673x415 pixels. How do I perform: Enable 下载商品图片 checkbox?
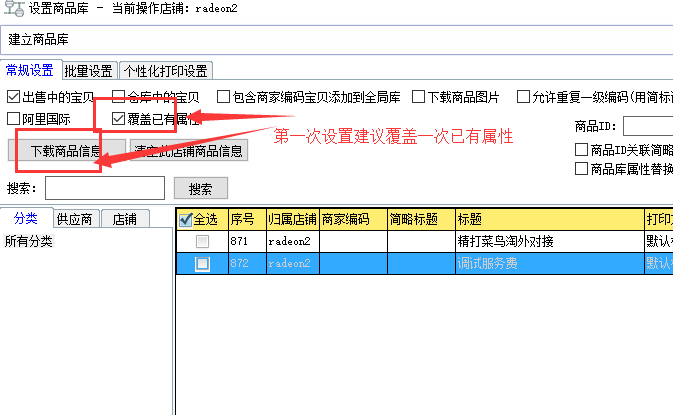click(x=418, y=97)
